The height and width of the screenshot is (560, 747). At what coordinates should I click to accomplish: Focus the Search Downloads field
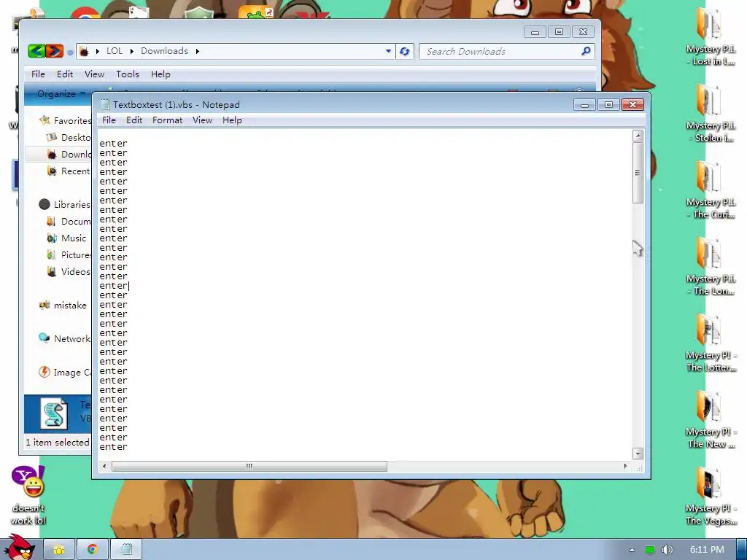(x=507, y=51)
